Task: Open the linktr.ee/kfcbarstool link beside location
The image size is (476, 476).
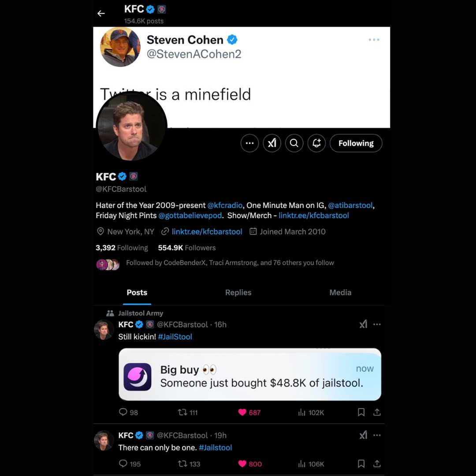Action: click(207, 232)
